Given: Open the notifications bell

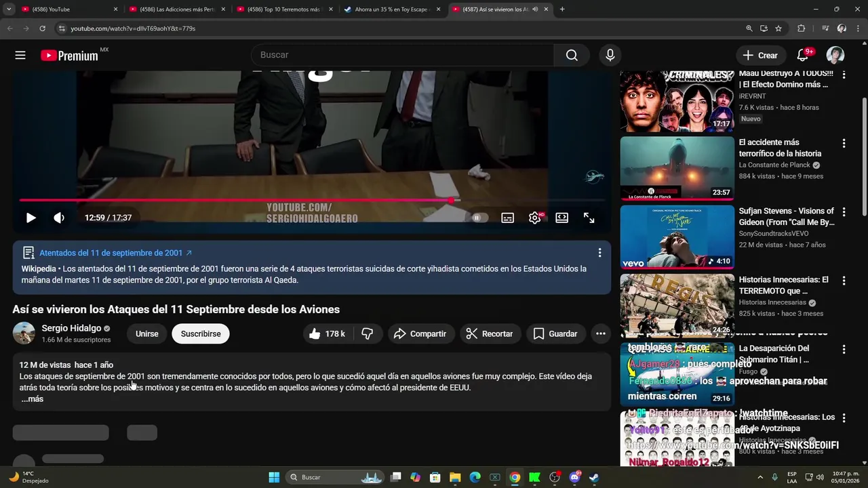Looking at the screenshot, I should click(x=803, y=56).
